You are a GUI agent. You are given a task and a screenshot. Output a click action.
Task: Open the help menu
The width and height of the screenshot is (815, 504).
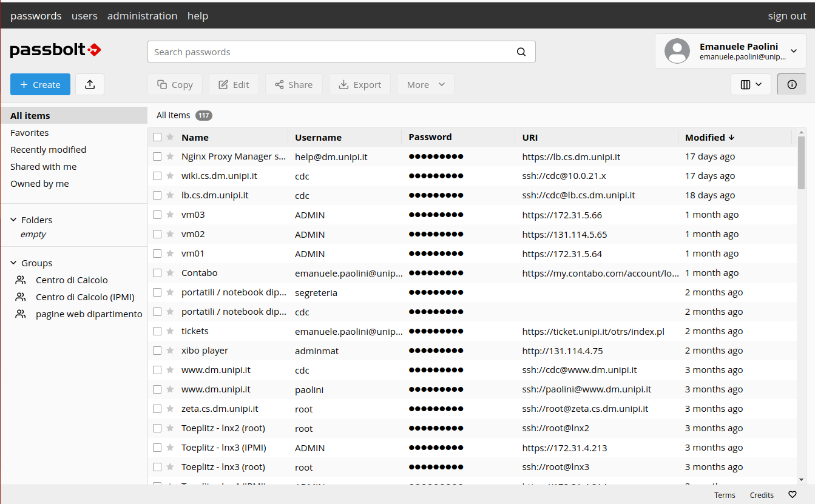(198, 16)
